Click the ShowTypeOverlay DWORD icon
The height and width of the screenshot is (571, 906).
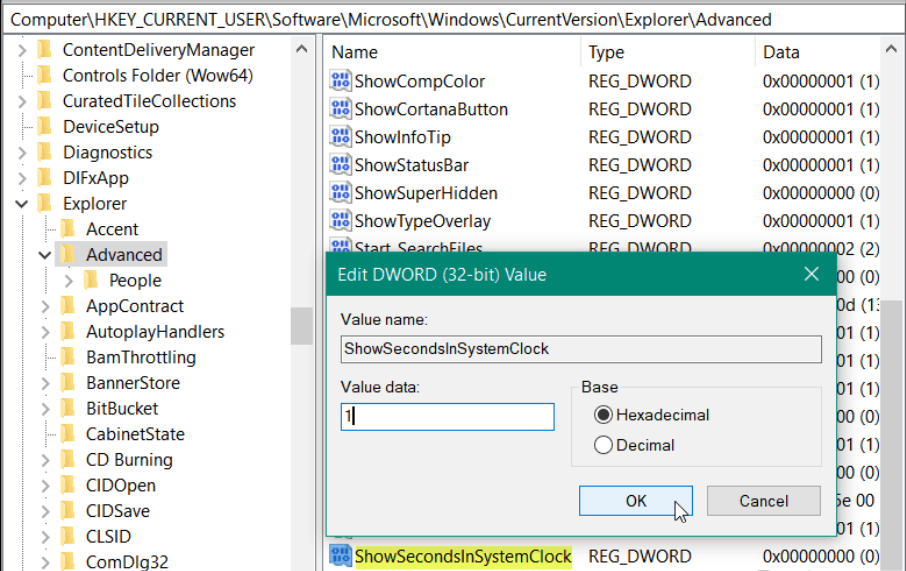tap(341, 221)
